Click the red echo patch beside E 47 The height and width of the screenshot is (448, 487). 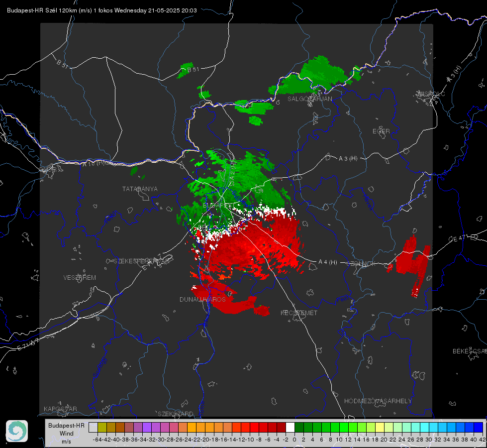pyautogui.click(x=410, y=264)
